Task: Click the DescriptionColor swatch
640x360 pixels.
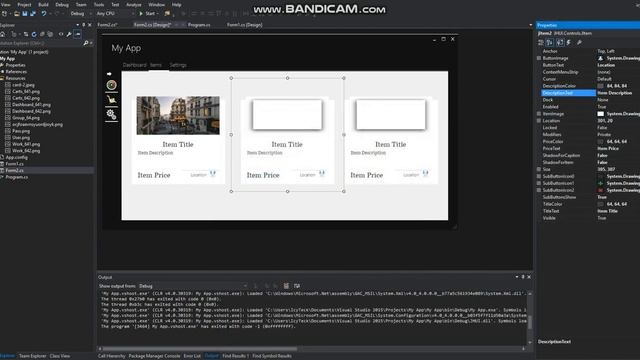Action: coord(600,86)
